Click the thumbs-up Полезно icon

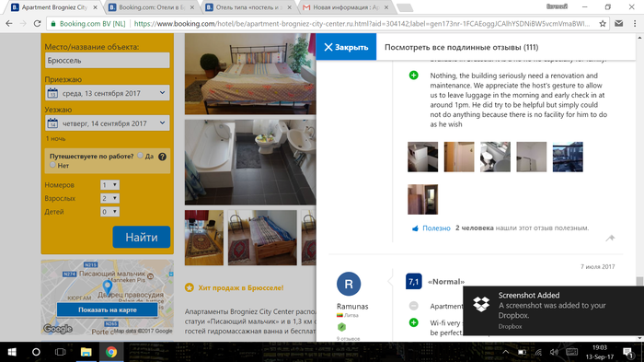click(x=415, y=228)
